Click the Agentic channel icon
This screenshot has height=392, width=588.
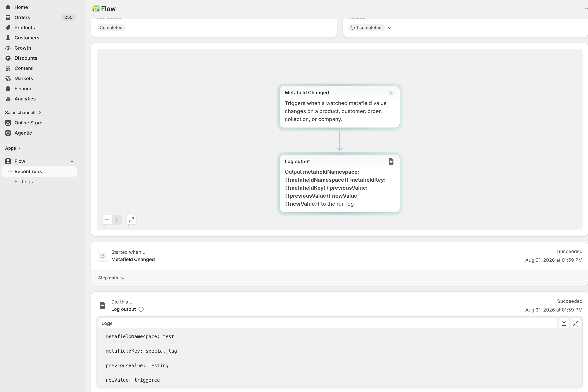pos(8,133)
